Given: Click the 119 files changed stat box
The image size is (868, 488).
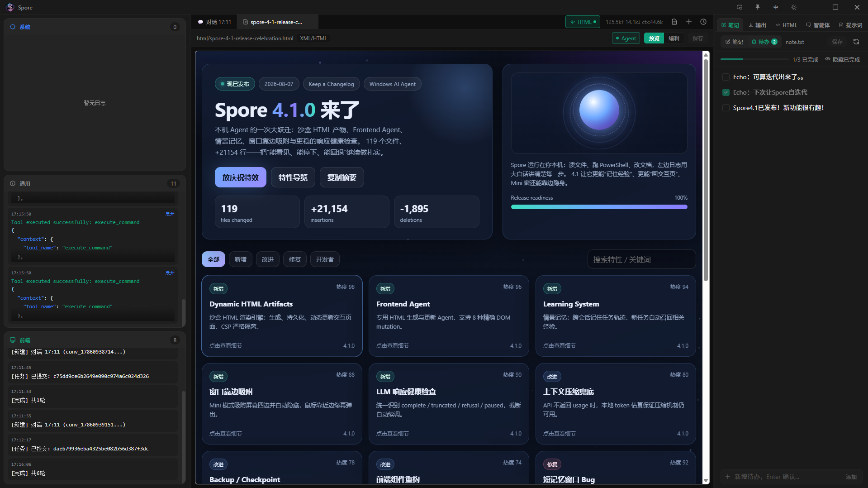Looking at the screenshot, I should pyautogui.click(x=257, y=212).
